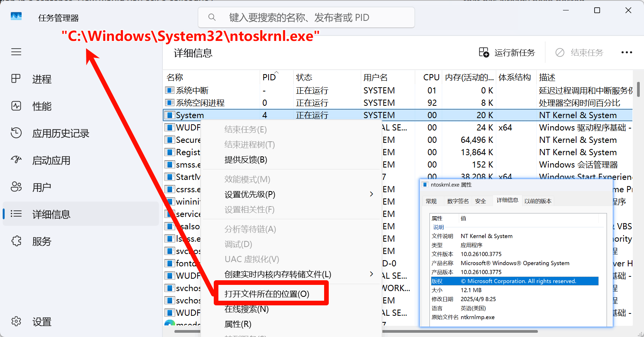Focus the search box for name, publisher or PID

pos(306,17)
